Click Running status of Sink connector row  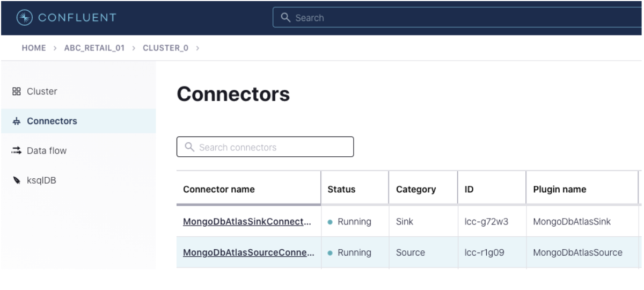click(x=349, y=222)
